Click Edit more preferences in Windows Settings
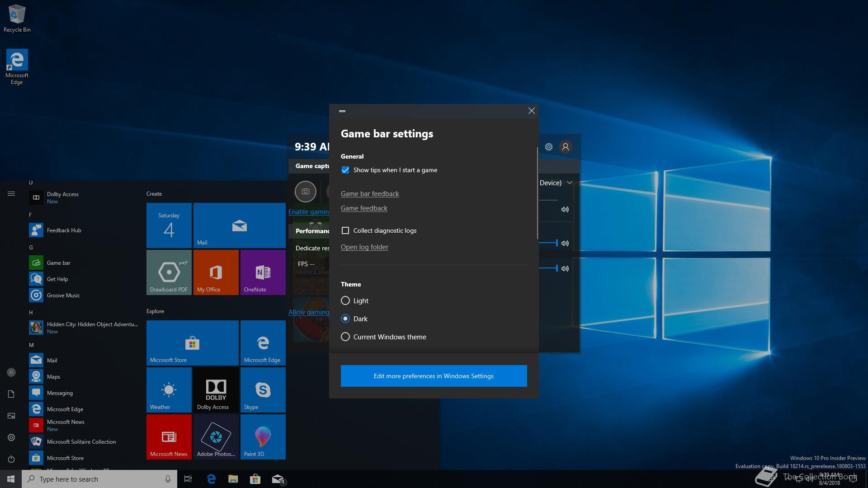 pos(434,376)
